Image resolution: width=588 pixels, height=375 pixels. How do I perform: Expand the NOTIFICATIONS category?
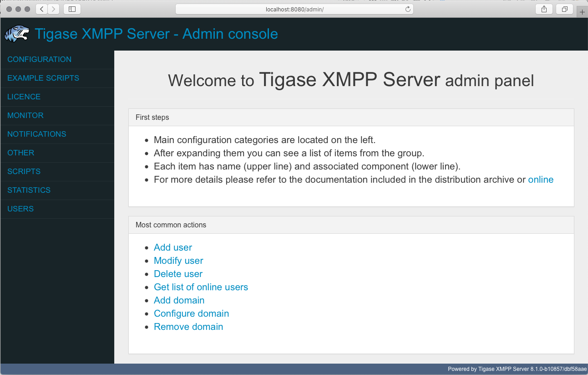pyautogui.click(x=57, y=134)
